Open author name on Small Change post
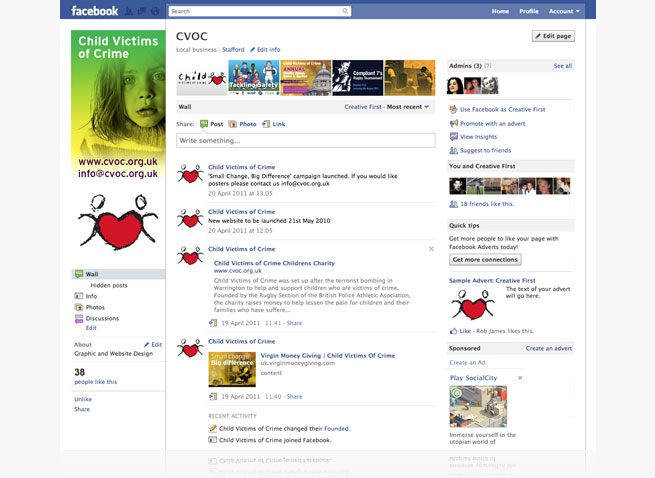Image resolution: width=655 pixels, height=478 pixels. [x=241, y=167]
